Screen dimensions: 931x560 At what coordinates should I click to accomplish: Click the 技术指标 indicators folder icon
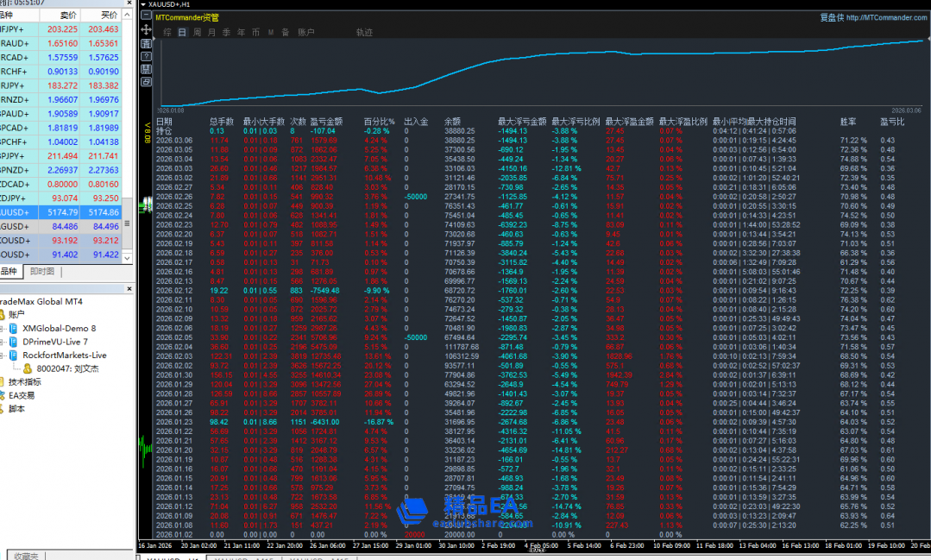click(2, 381)
